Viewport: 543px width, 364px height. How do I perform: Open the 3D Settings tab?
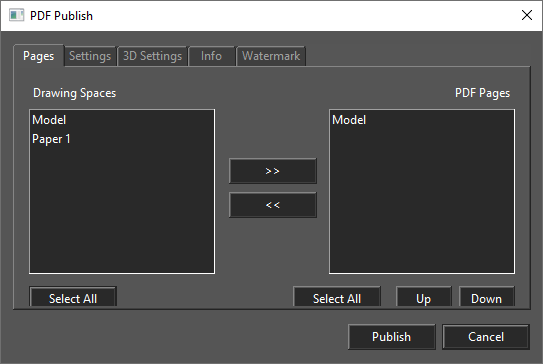coord(152,56)
